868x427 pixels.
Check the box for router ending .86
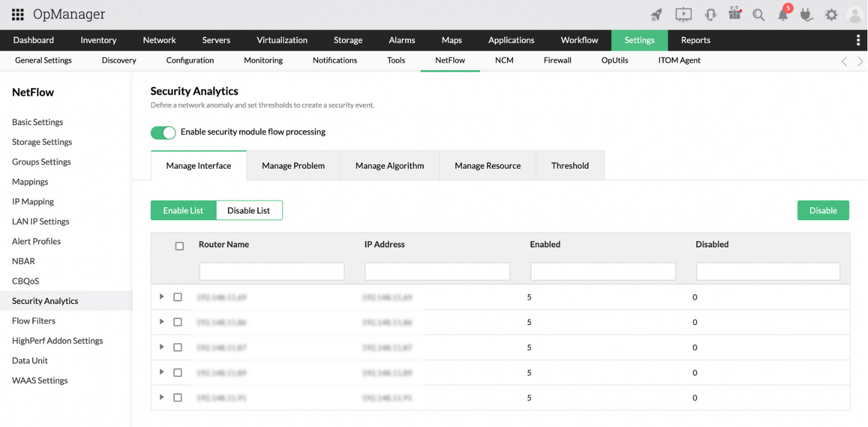pos(177,322)
